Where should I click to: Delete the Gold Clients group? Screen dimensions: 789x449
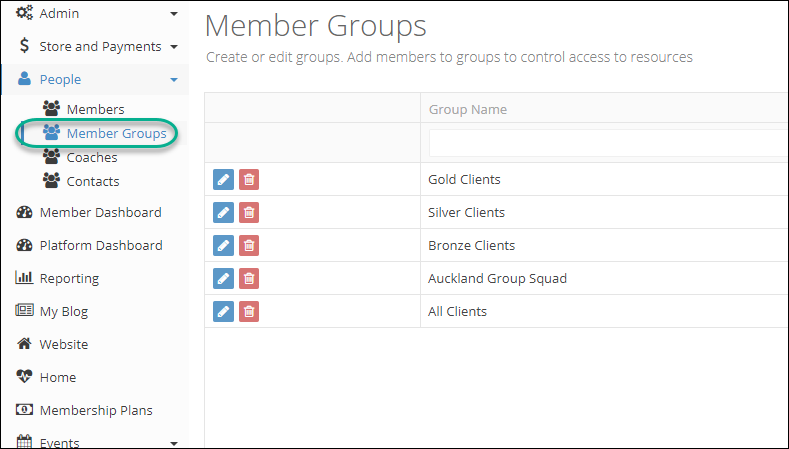[249, 180]
